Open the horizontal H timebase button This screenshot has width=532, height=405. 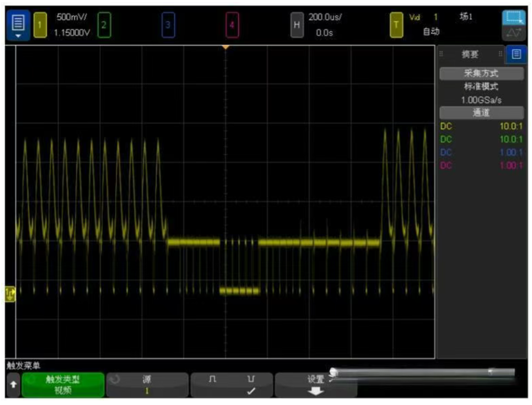(x=297, y=25)
